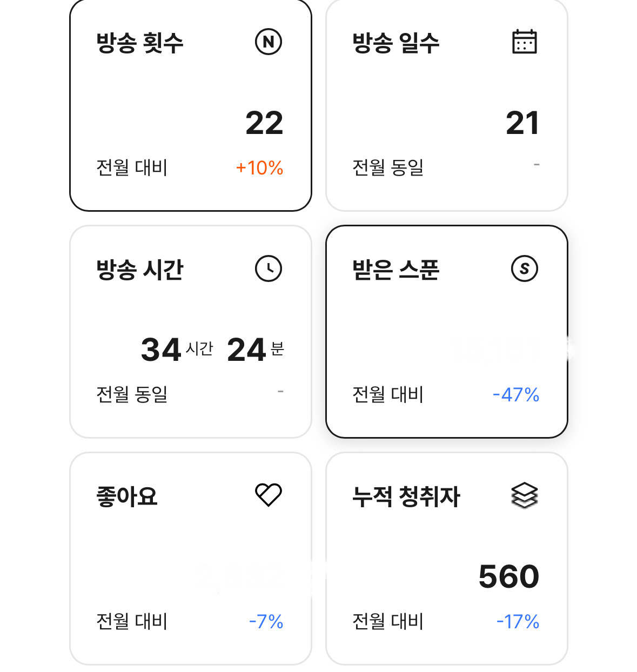Viewport: 637px width, 672px height.
Task: Click the broadcast days number 21
Action: 522,123
